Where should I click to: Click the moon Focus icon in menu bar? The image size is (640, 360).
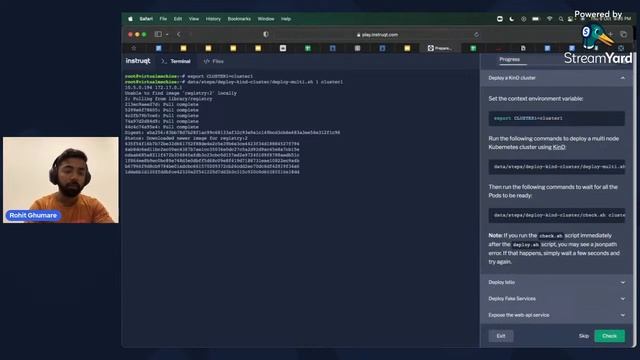[512, 19]
